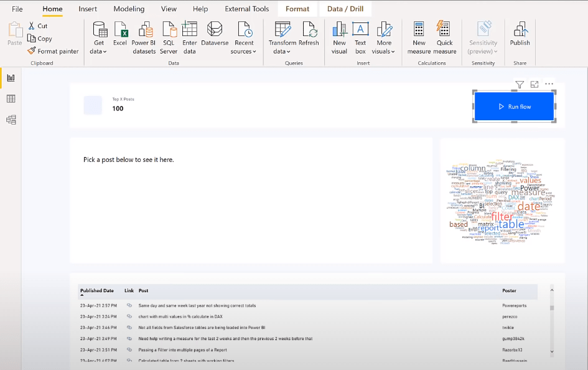This screenshot has width=588, height=370.
Task: Click the blue Run flow button
Action: tap(514, 107)
